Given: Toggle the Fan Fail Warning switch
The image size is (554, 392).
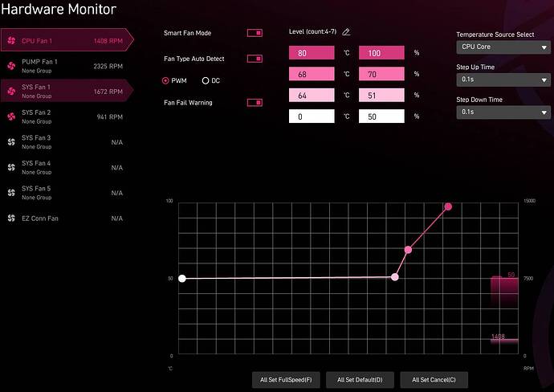Looking at the screenshot, I should click(x=255, y=103).
